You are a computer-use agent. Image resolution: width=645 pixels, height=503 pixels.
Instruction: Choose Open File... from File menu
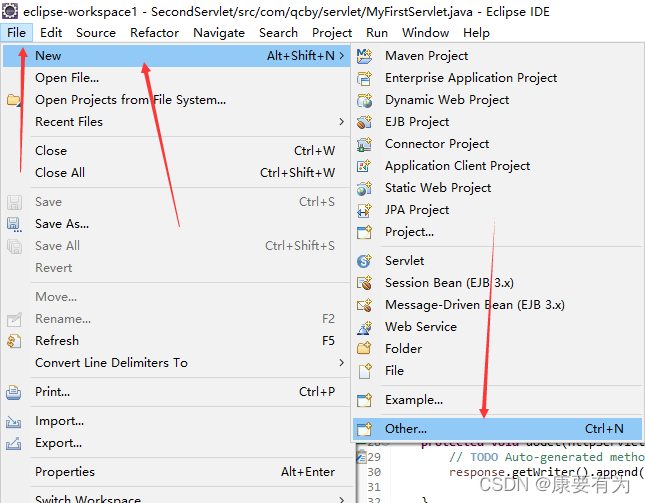[176, 78]
